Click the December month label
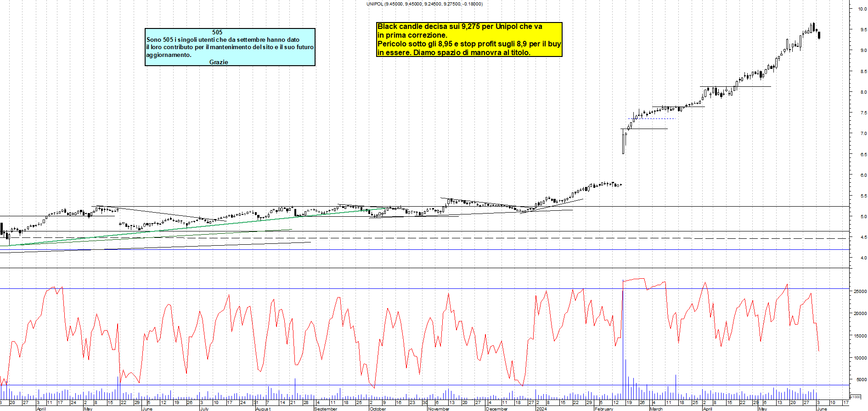 pos(497,409)
